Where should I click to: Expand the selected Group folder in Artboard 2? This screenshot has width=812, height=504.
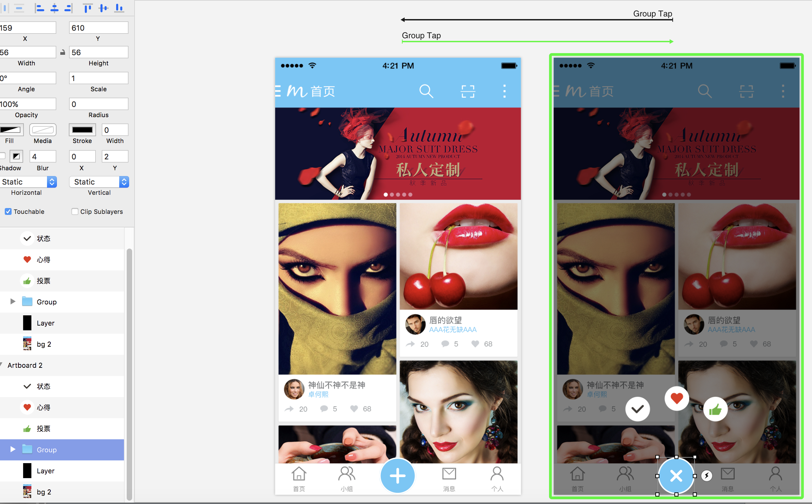13,450
